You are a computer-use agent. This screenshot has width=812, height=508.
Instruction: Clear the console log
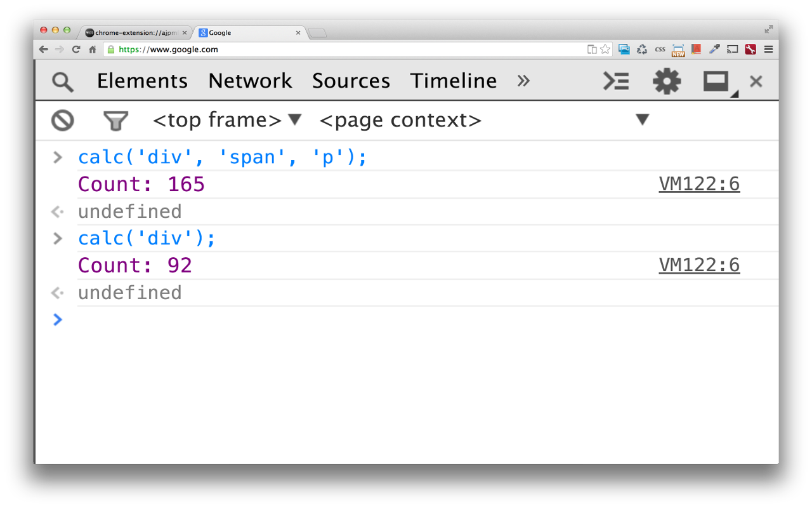click(63, 120)
